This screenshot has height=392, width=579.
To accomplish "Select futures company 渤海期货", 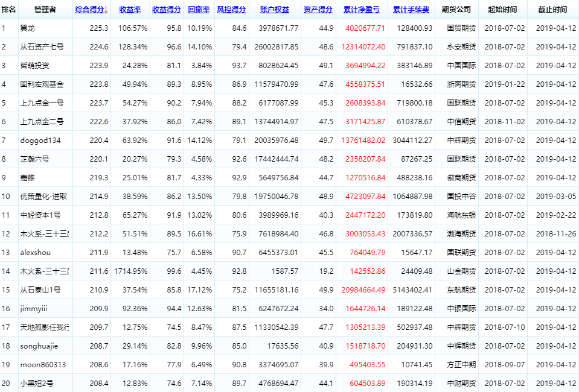I will coord(461,234).
